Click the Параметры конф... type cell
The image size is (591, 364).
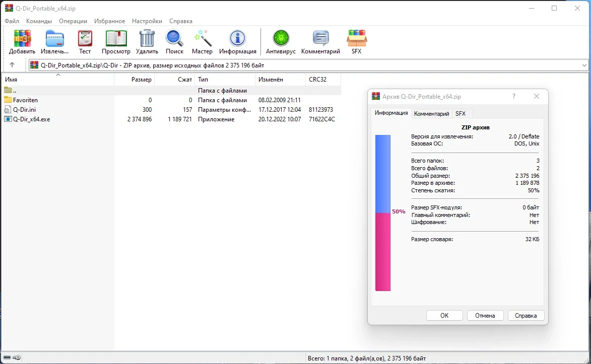(224, 110)
